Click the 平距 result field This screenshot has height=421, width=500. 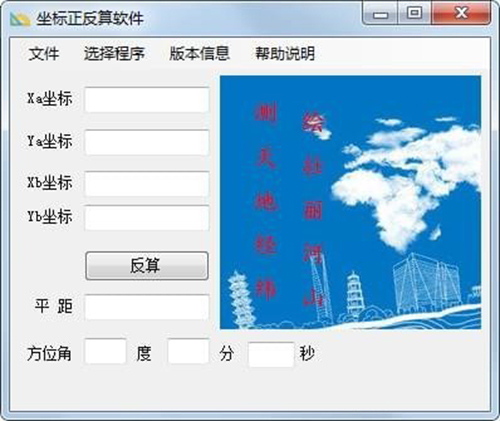[147, 307]
